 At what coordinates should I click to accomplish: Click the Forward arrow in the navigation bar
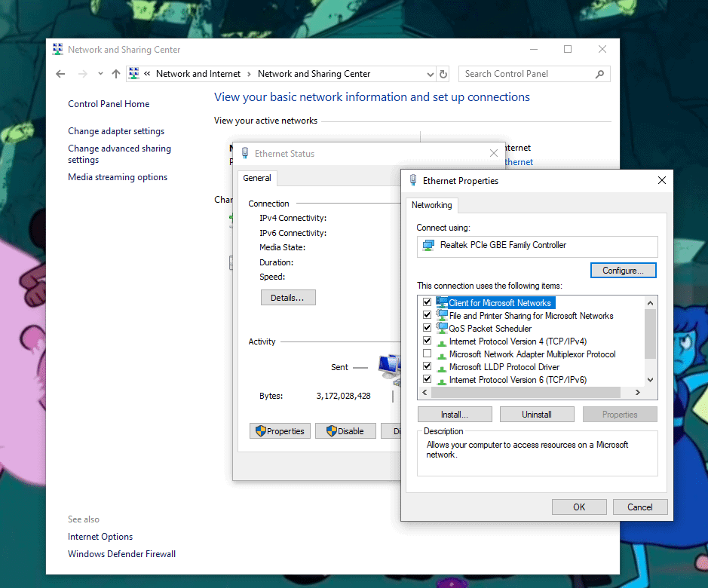click(x=83, y=74)
